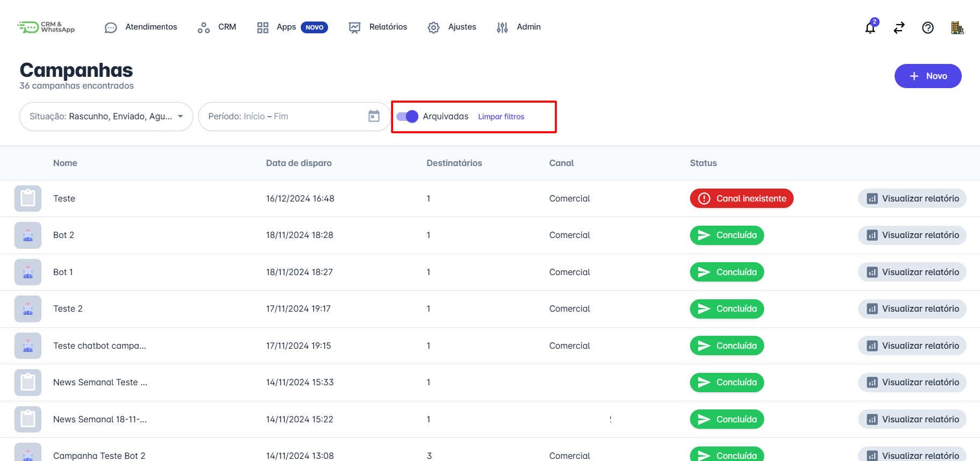Toggle the Arquivadas switch off
The width and height of the screenshot is (980, 461).
point(407,117)
